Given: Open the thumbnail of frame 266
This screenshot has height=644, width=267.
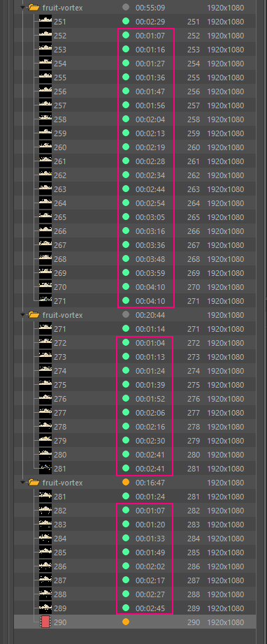Looking at the screenshot, I should pos(45,230).
